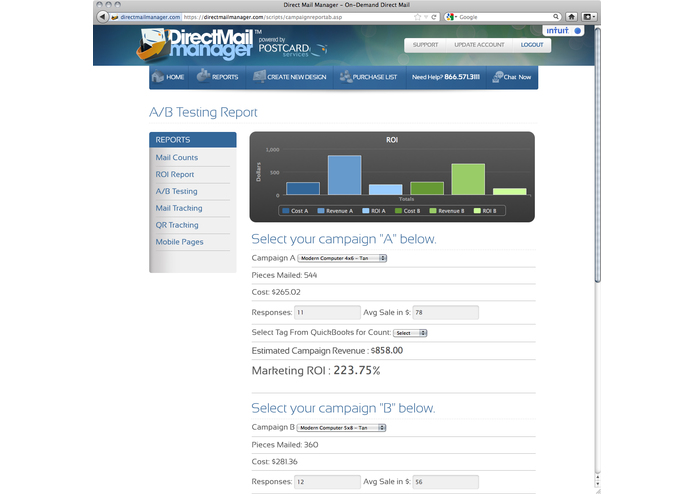
Task: Click the Home house icon in navigation
Action: [157, 77]
